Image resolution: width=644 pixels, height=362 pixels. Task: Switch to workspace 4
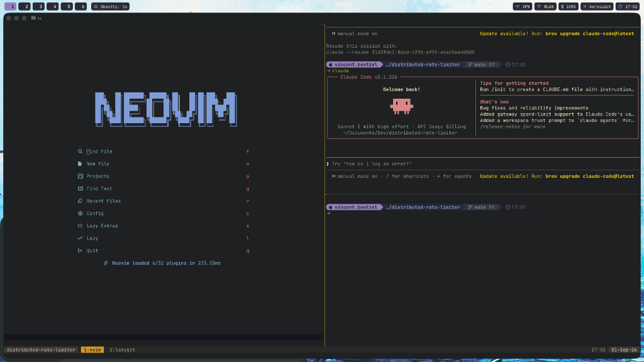(x=53, y=6)
